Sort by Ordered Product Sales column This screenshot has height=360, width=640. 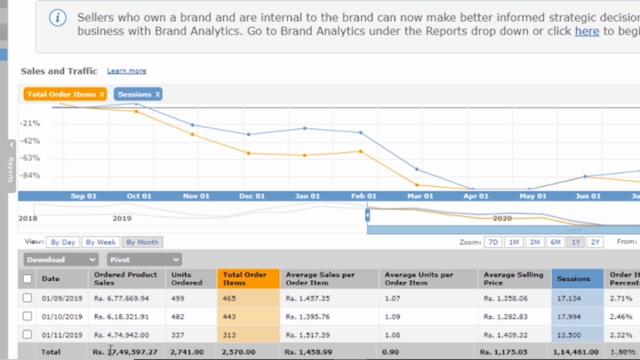(127, 279)
